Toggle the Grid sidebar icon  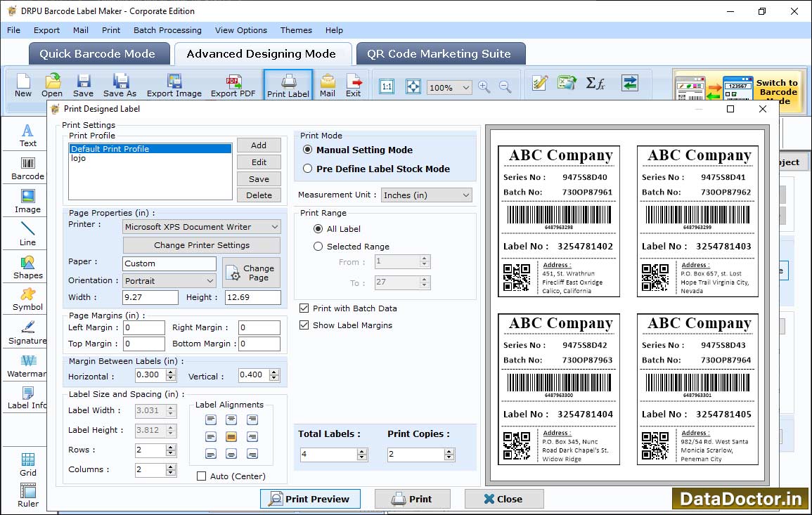point(28,464)
